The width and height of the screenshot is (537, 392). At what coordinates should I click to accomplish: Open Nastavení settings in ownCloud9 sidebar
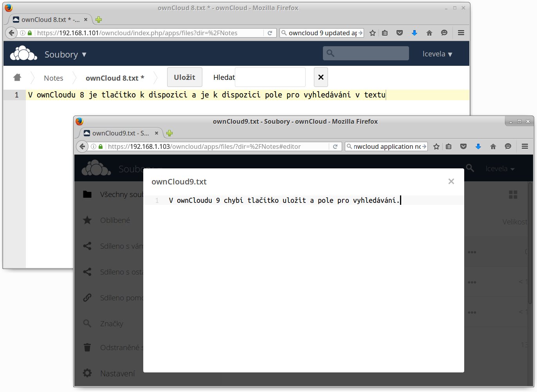point(117,374)
